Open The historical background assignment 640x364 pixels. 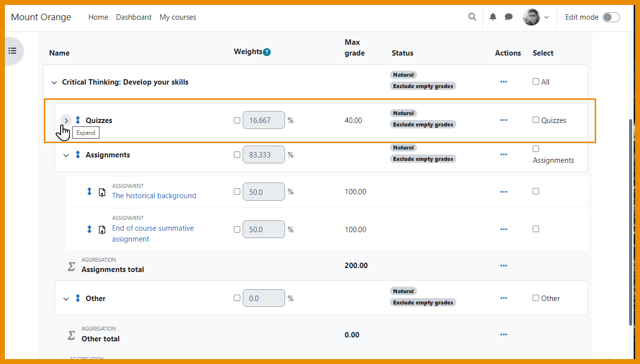(x=154, y=195)
